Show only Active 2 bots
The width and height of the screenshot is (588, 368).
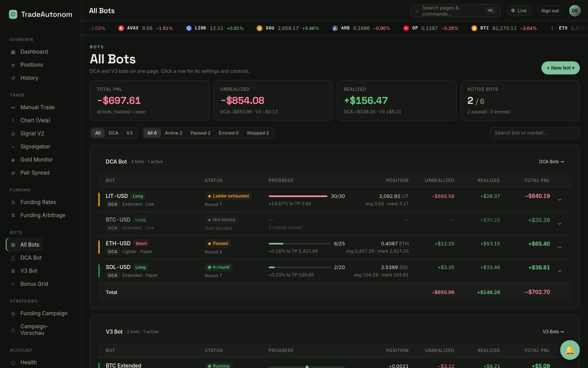pos(173,133)
